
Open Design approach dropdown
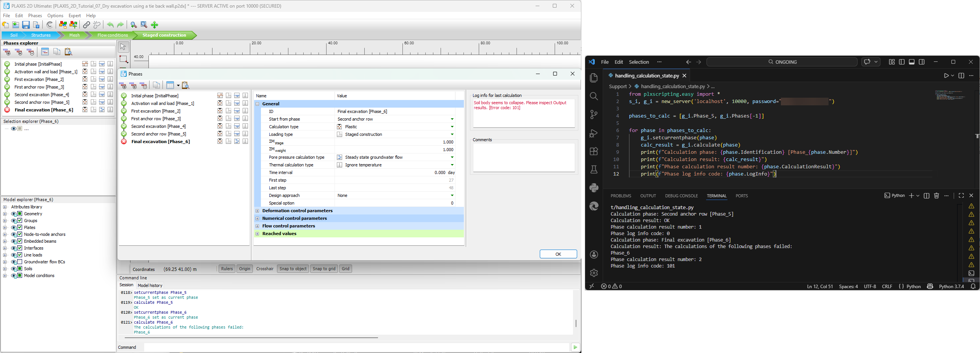(x=452, y=195)
